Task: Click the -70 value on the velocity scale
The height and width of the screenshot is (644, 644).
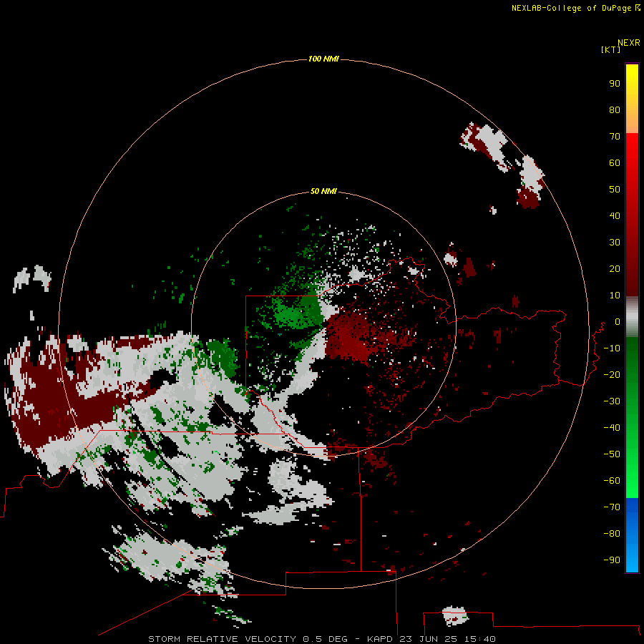Action: click(x=612, y=507)
